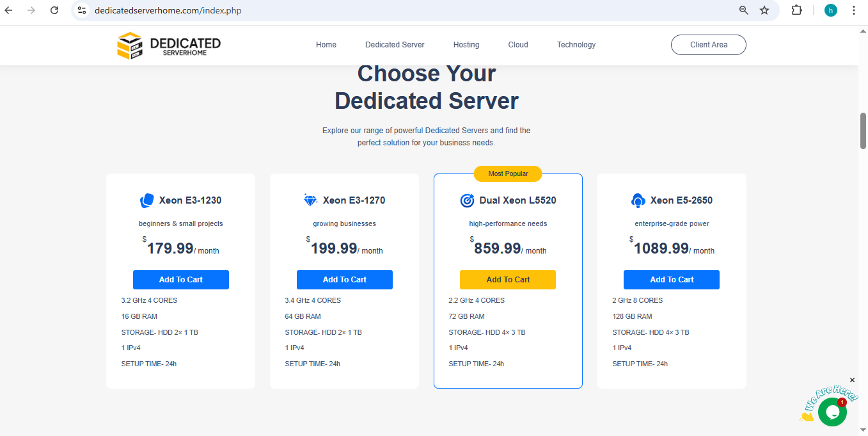
Task: Add Xeon E3-1230 to cart
Action: [x=181, y=280]
